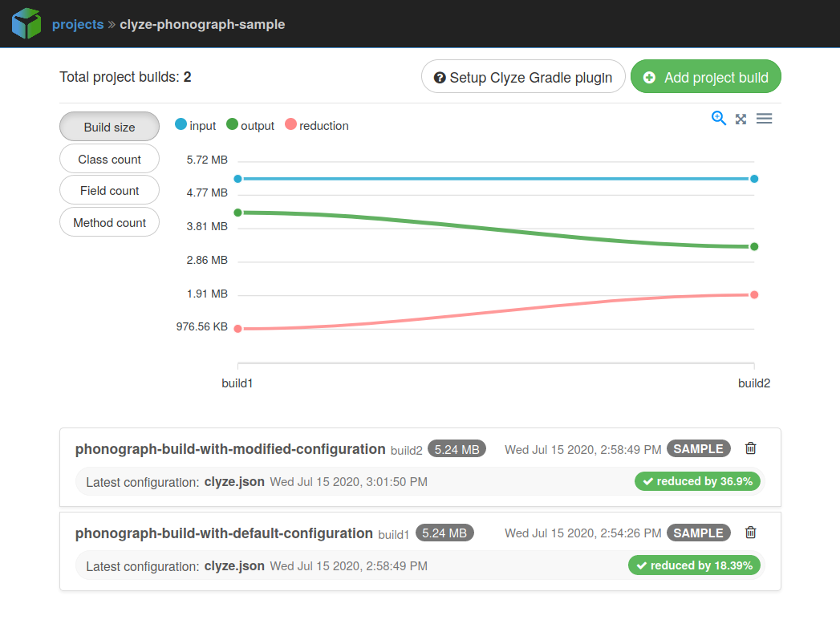Select the Build size chart tab
This screenshot has width=840, height=628.
[x=109, y=127]
